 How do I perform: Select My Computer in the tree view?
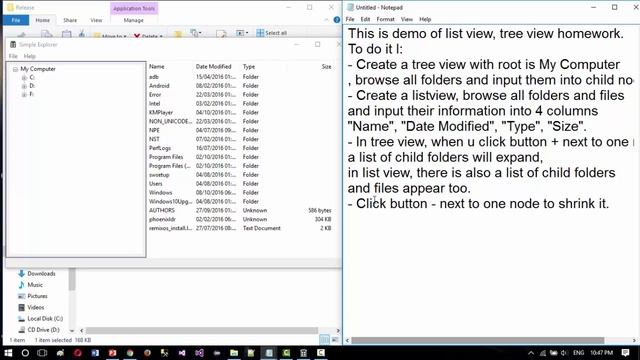point(38,69)
